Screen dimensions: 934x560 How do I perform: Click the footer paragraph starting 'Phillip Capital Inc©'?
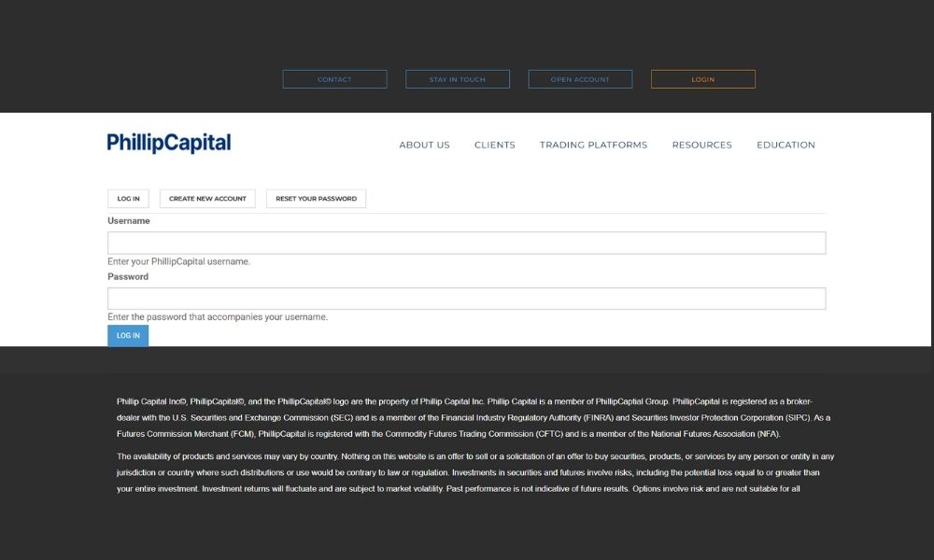tap(474, 418)
